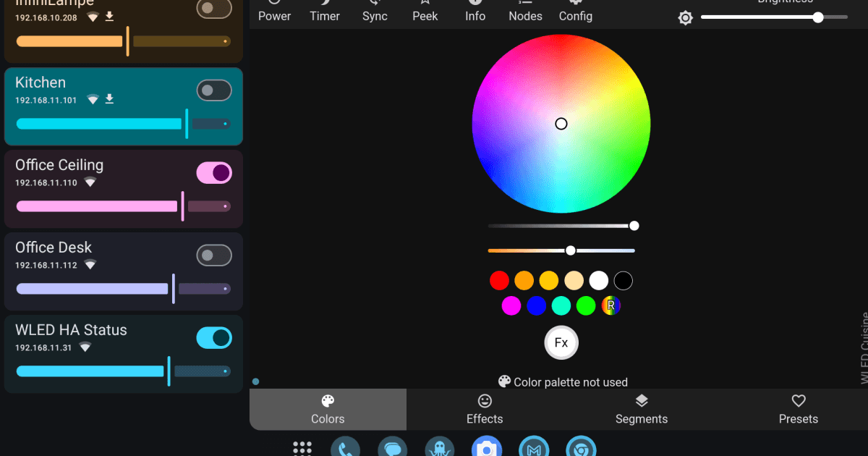The height and width of the screenshot is (456, 868).
Task: Click the download icon next to Kitchen
Action: (109, 98)
